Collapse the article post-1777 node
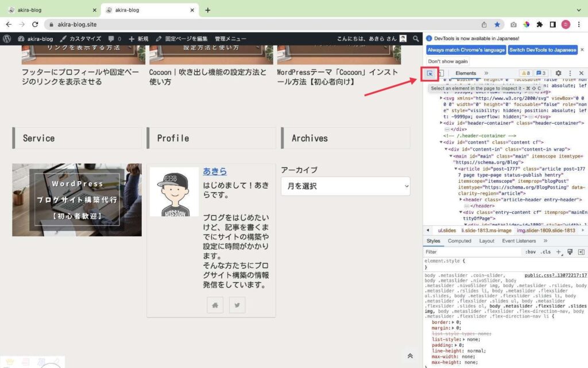 455,169
